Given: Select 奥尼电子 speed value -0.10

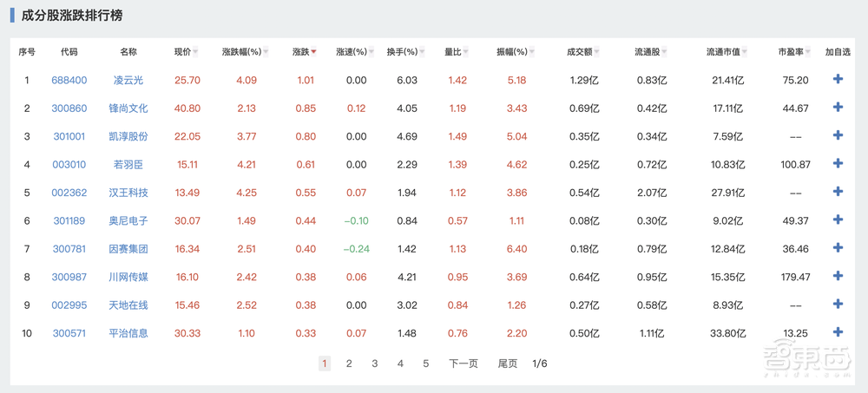Looking at the screenshot, I should coord(356,220).
